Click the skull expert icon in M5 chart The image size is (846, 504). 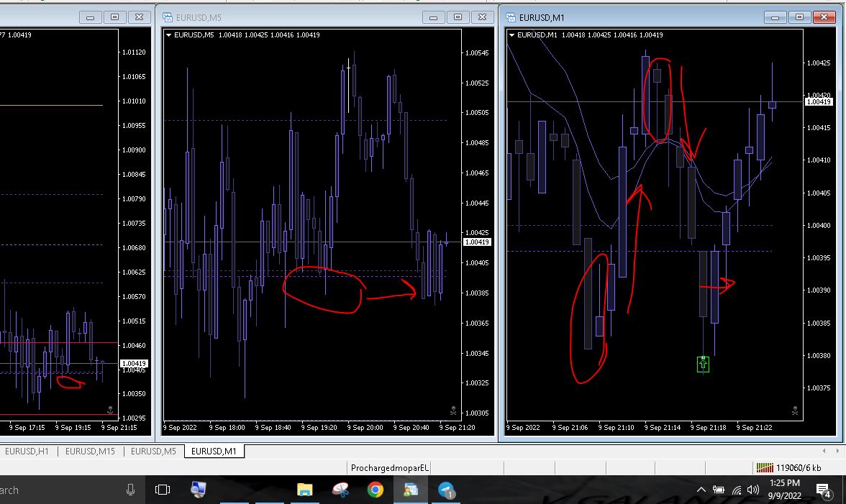point(453,411)
